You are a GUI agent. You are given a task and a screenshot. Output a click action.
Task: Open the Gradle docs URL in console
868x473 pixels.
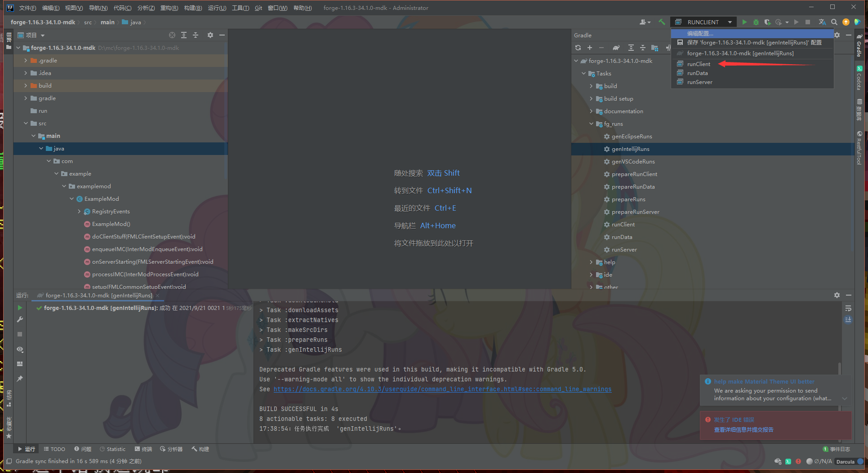[x=442, y=389]
